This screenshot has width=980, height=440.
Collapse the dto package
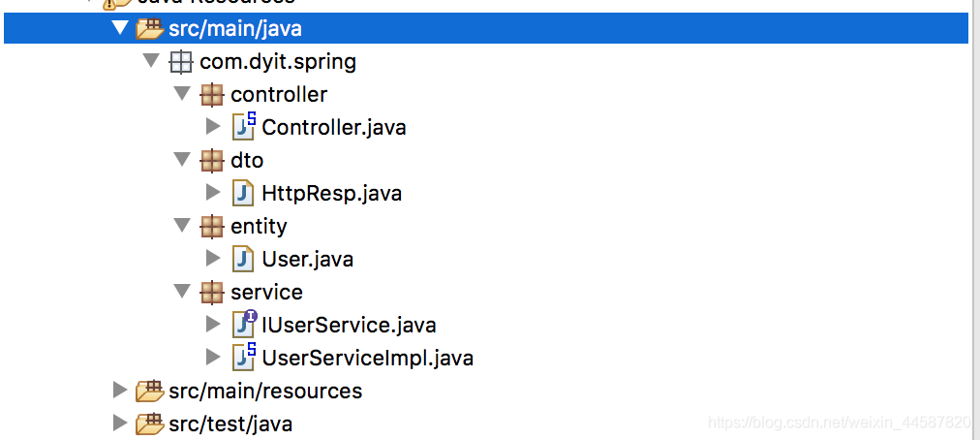pyautogui.click(x=182, y=160)
